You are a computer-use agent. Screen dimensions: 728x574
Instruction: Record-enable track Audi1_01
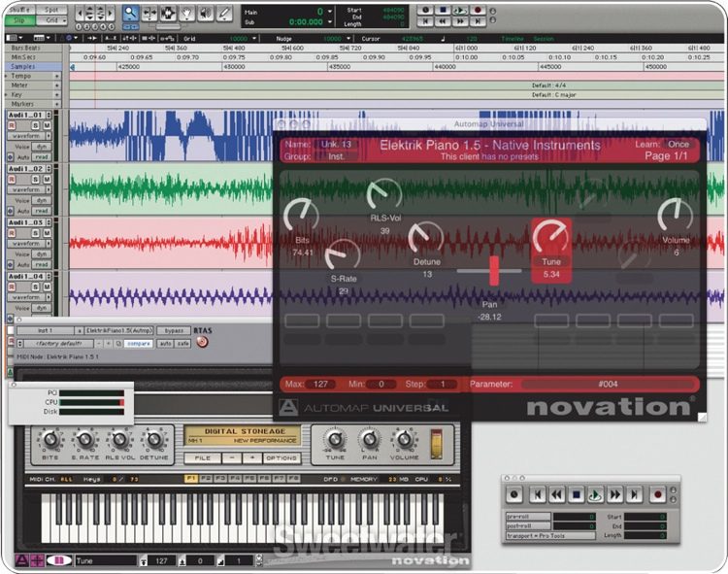pos(12,125)
